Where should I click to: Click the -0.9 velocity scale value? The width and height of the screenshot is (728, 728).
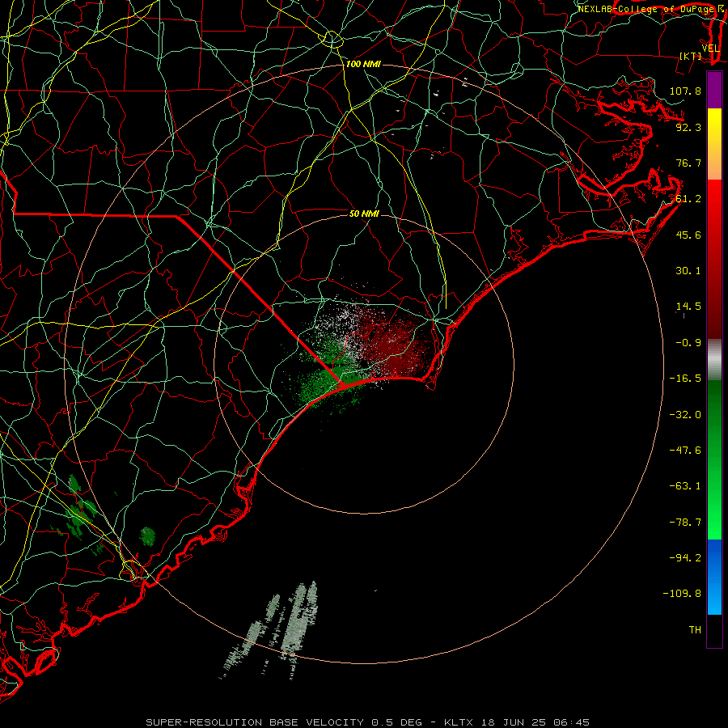click(688, 343)
